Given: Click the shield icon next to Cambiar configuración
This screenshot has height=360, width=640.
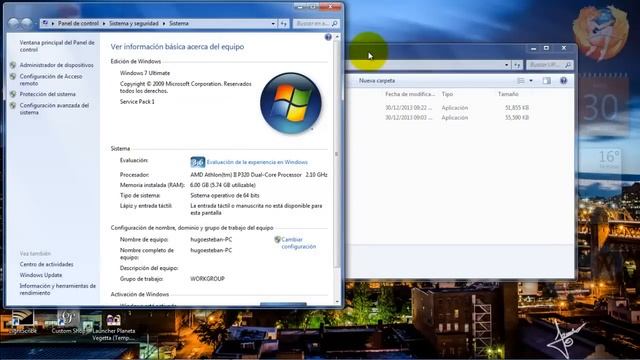Looking at the screenshot, I should tap(278, 240).
